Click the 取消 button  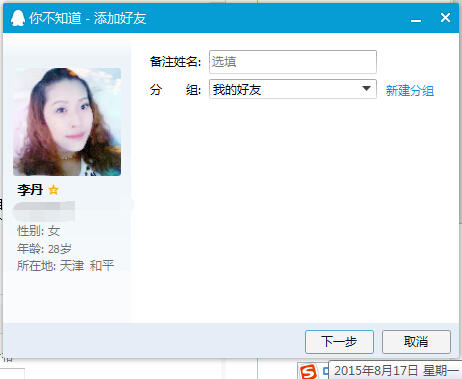[x=416, y=342]
